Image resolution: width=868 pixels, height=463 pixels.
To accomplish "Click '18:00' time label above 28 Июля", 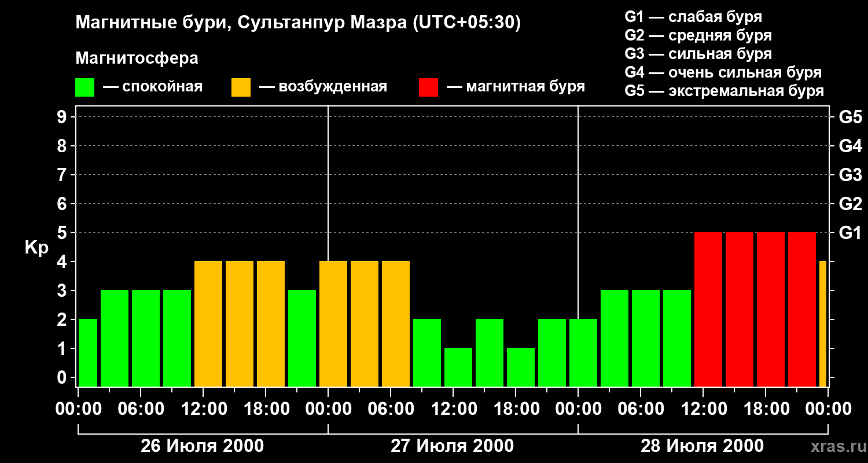I will tap(766, 409).
